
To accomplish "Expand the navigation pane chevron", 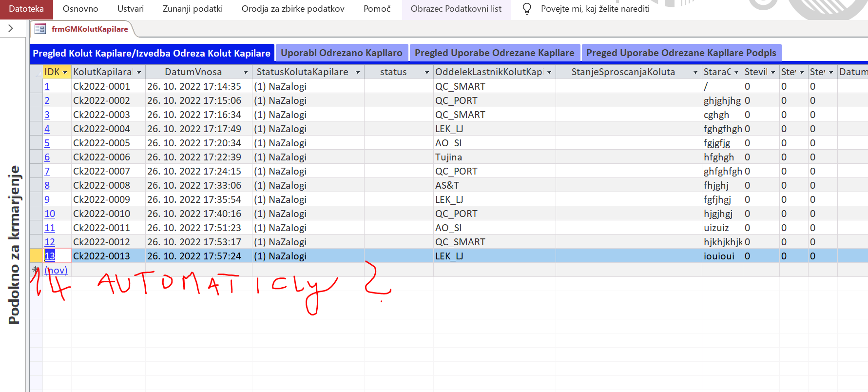I will pos(11,29).
